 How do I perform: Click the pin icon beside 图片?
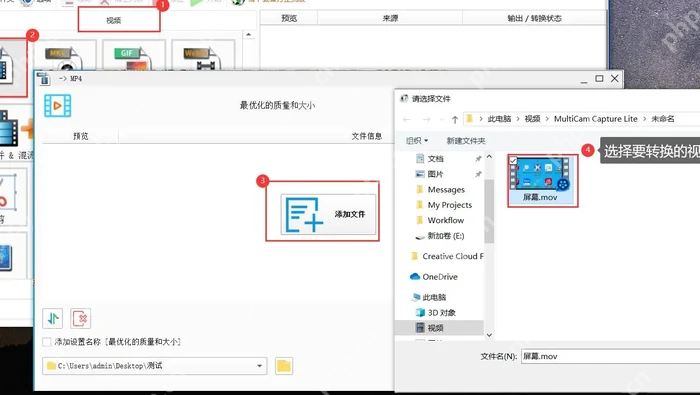(x=478, y=174)
